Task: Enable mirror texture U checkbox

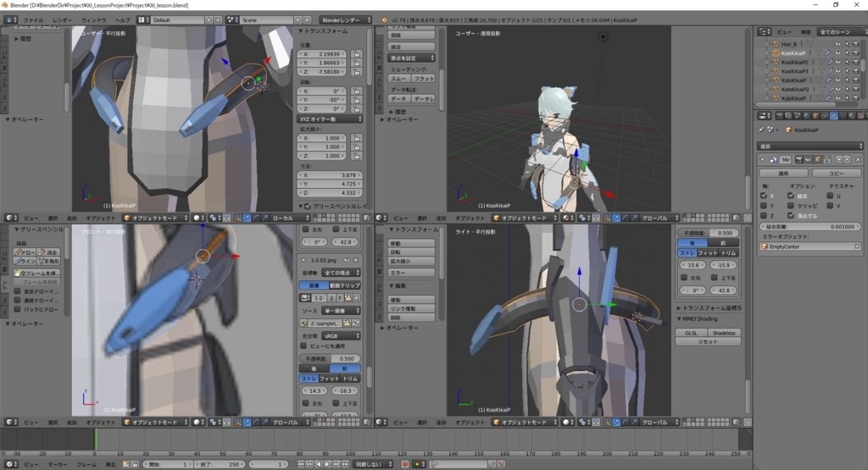Action: [830, 196]
